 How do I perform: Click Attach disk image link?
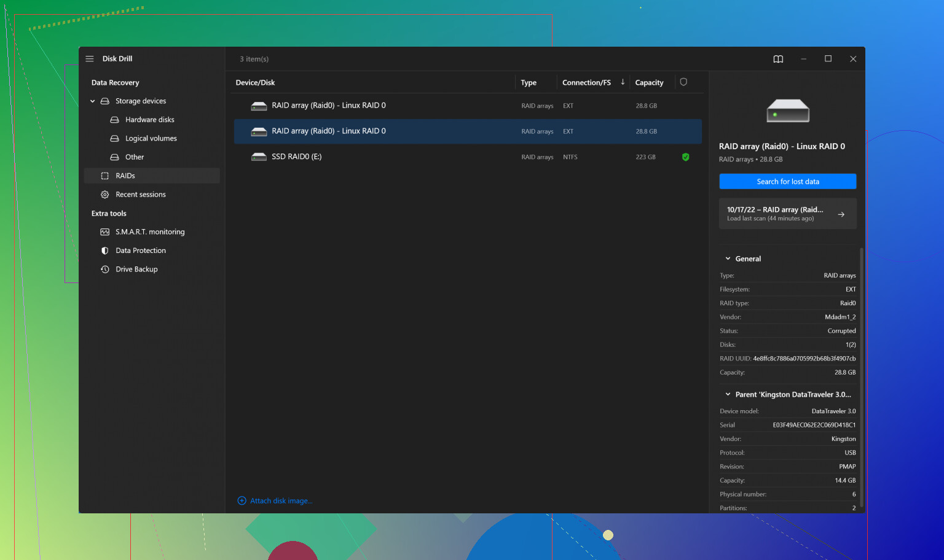coord(281,501)
